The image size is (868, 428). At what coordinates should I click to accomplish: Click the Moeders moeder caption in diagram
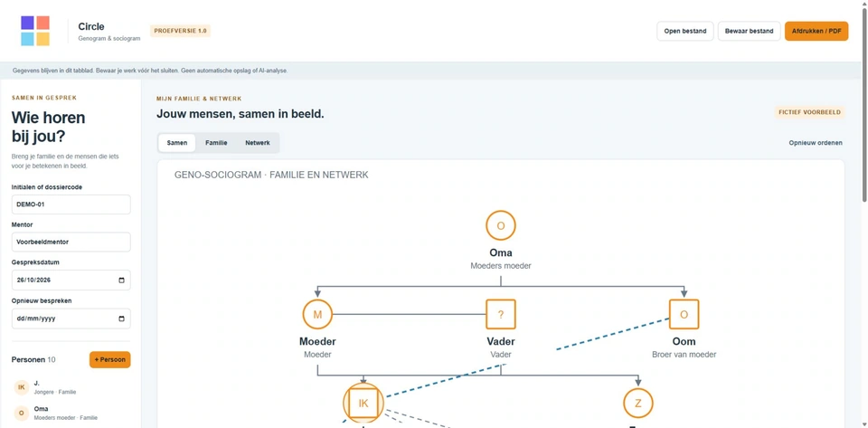[500, 266]
